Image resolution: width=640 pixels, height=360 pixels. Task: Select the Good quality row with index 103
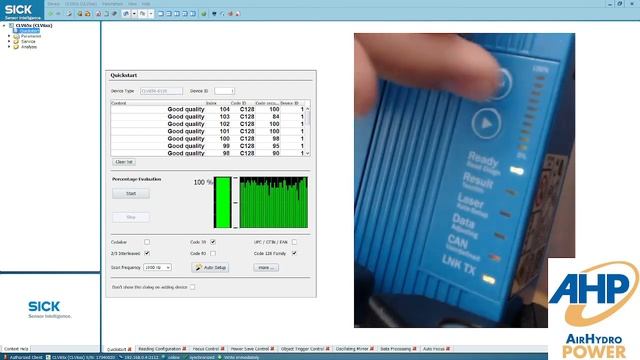point(208,116)
